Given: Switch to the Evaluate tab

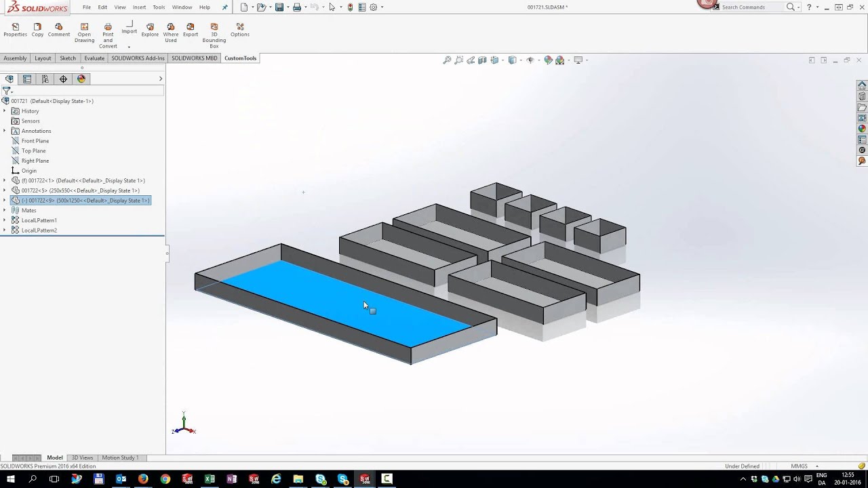Looking at the screenshot, I should point(94,58).
